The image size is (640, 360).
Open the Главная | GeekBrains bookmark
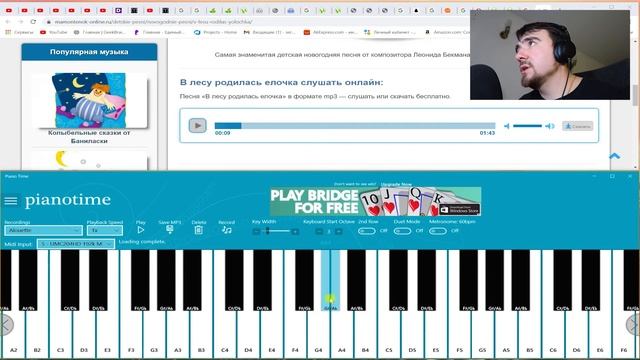point(100,32)
